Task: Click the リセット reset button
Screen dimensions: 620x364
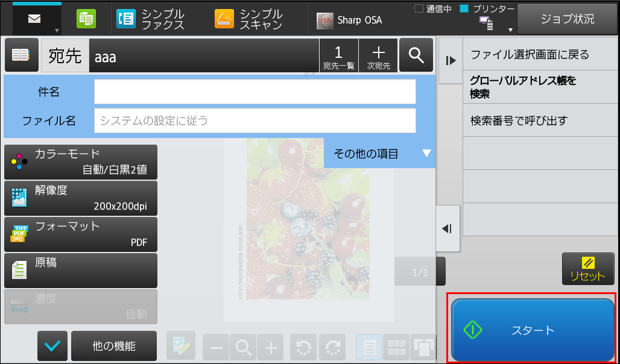Action: click(x=588, y=269)
